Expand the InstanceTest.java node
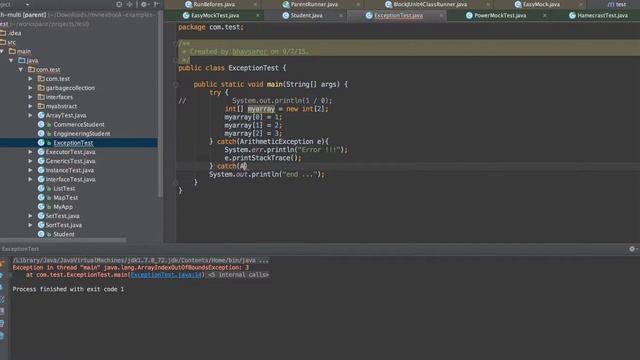Image resolution: width=640 pixels, height=360 pixels. click(x=30, y=170)
